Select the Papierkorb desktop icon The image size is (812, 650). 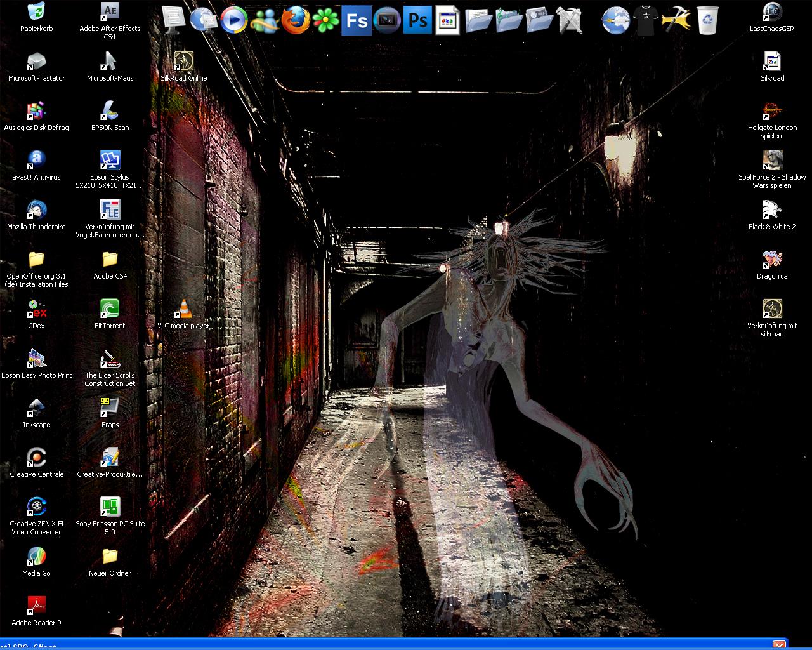pyautogui.click(x=36, y=12)
